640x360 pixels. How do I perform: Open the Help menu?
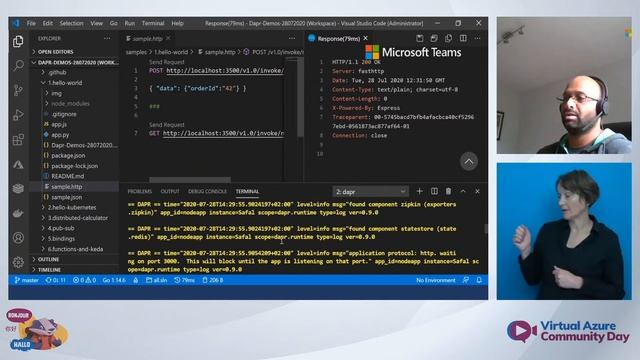(x=177, y=23)
